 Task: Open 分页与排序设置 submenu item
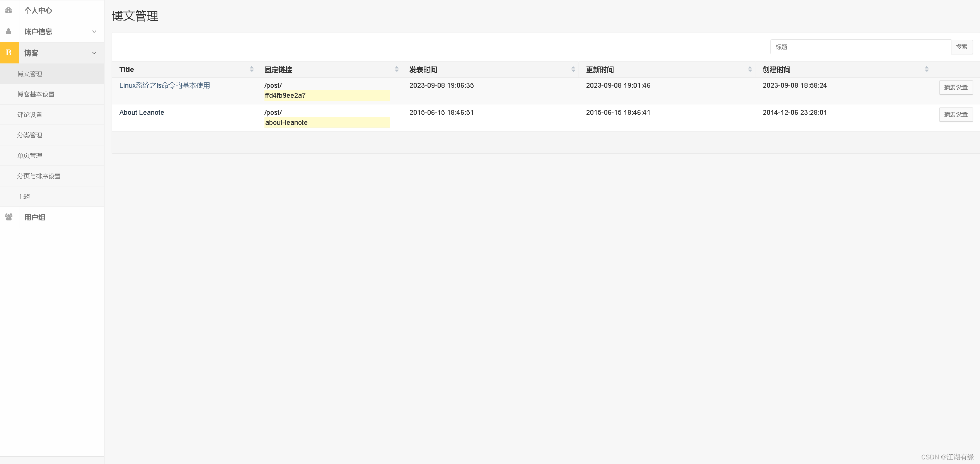pos(52,176)
